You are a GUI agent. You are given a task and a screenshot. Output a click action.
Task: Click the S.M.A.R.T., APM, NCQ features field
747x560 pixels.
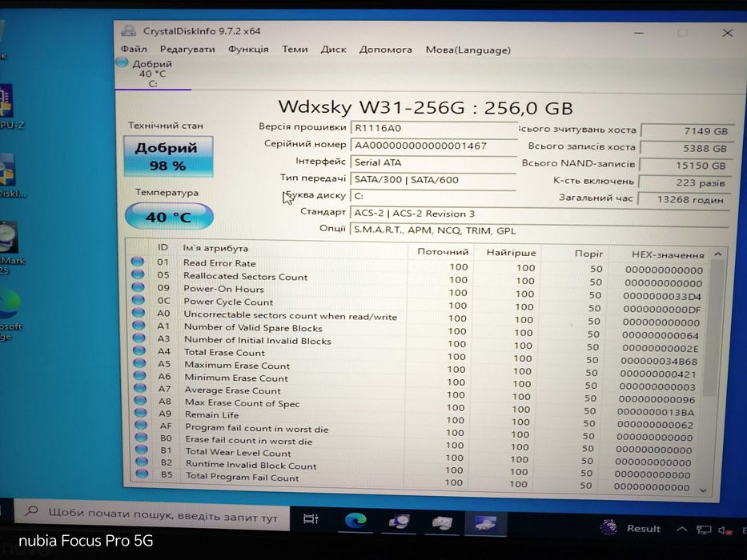click(x=539, y=230)
